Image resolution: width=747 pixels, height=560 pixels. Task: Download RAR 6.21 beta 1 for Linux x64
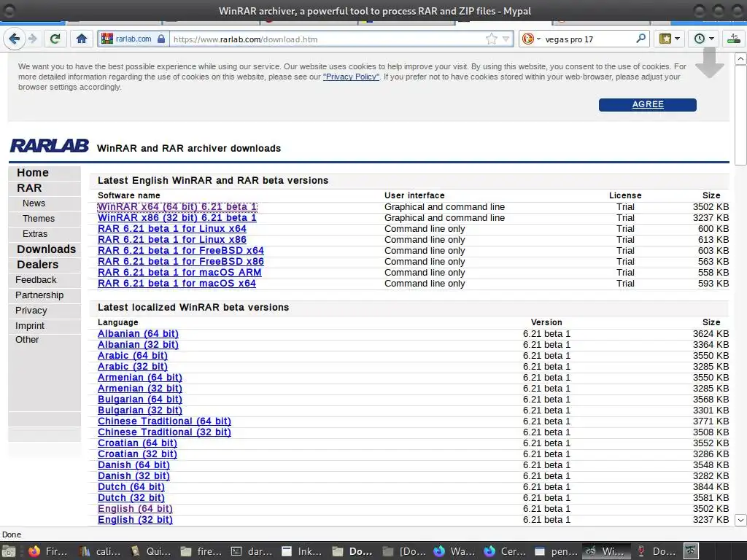tap(172, 228)
